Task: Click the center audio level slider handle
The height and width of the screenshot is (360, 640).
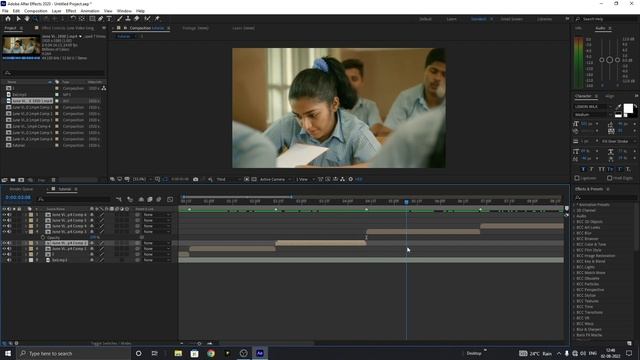Action: click(x=609, y=60)
